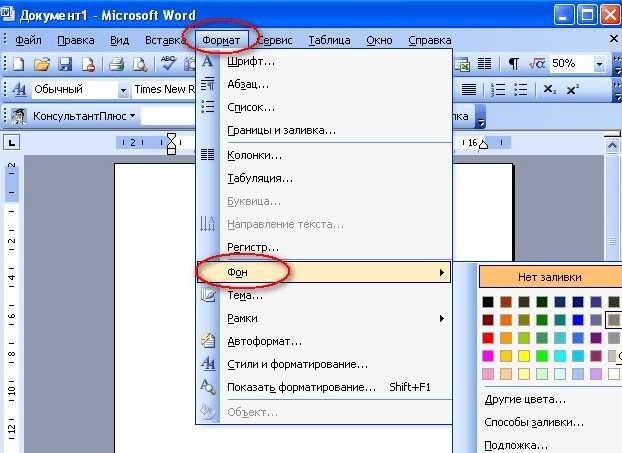Open Print Preview icon
The image size is (622, 453).
(140, 64)
